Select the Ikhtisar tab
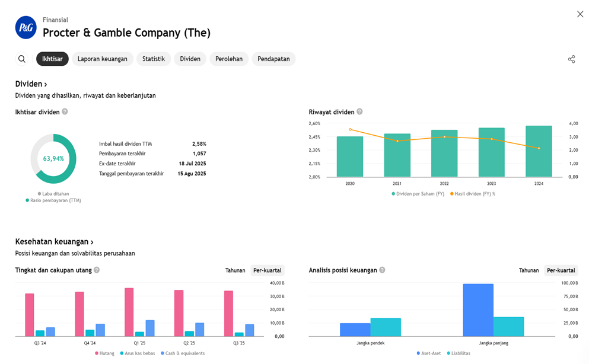 coord(52,59)
